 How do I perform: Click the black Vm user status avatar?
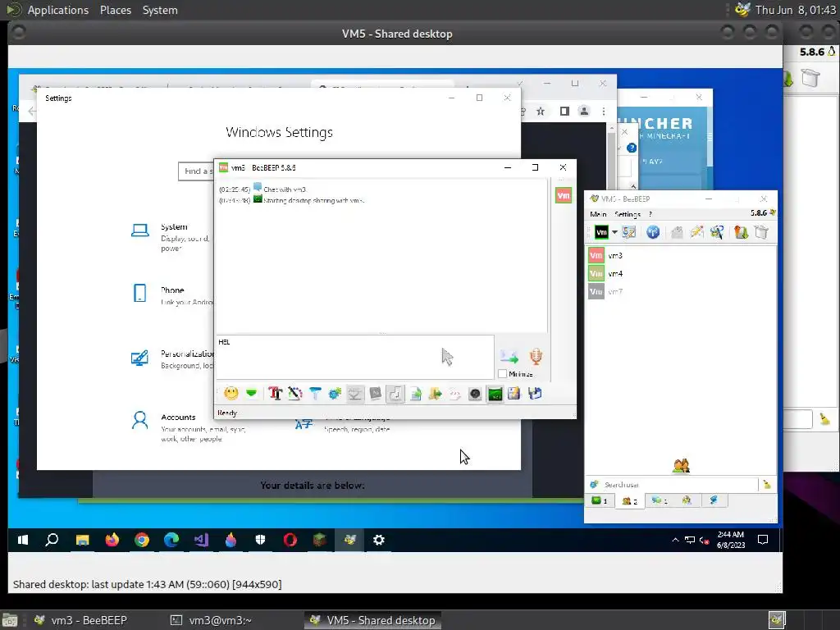pos(601,232)
